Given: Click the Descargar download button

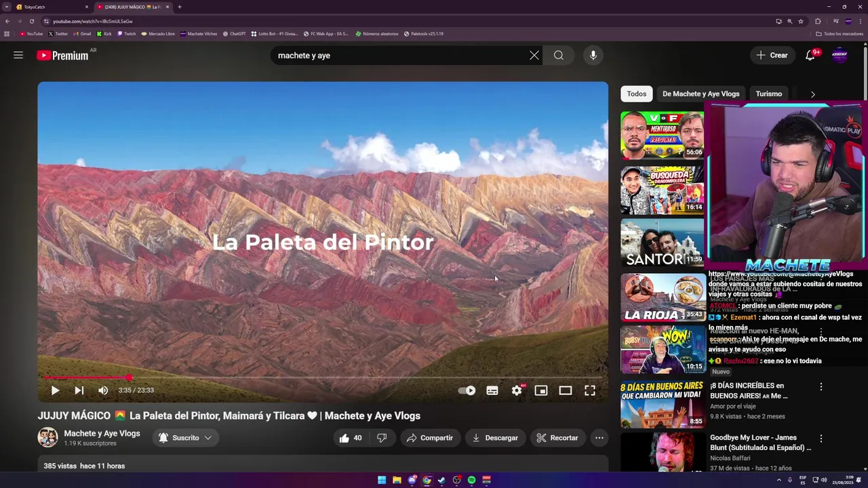Looking at the screenshot, I should pyautogui.click(x=495, y=438).
